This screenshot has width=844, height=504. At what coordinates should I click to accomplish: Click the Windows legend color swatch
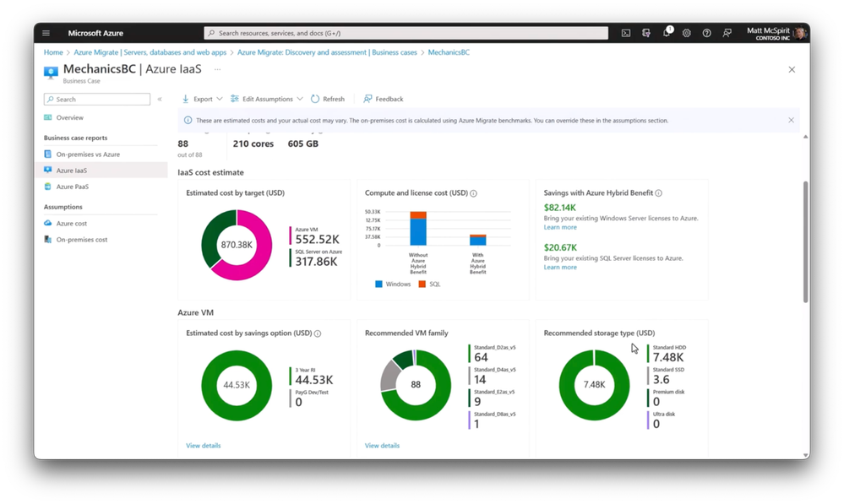379,284
